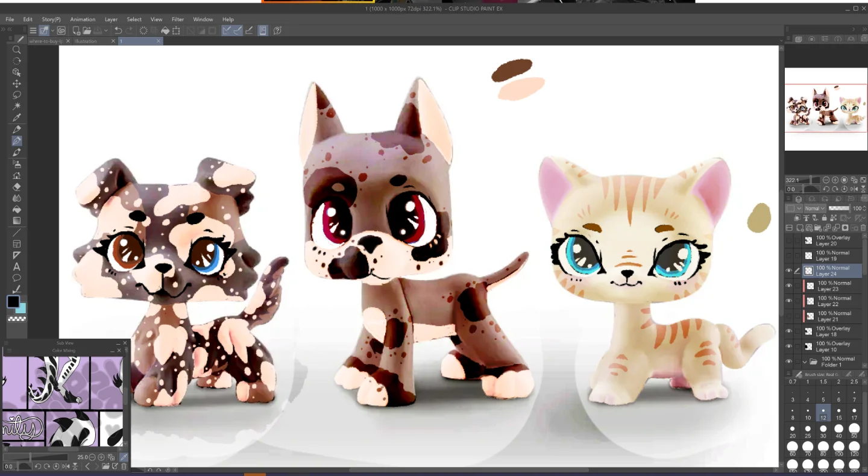Select the Move layer tool
868x476 pixels.
click(17, 84)
